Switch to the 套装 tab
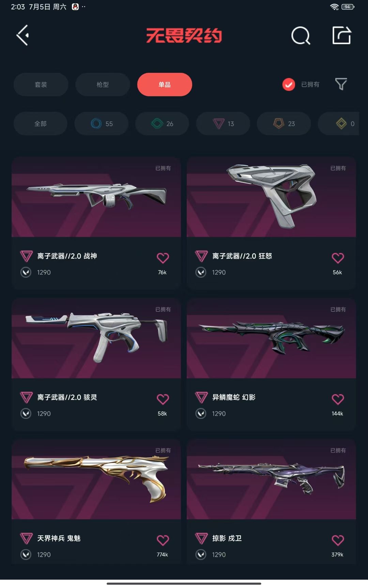368x588 pixels. [41, 84]
